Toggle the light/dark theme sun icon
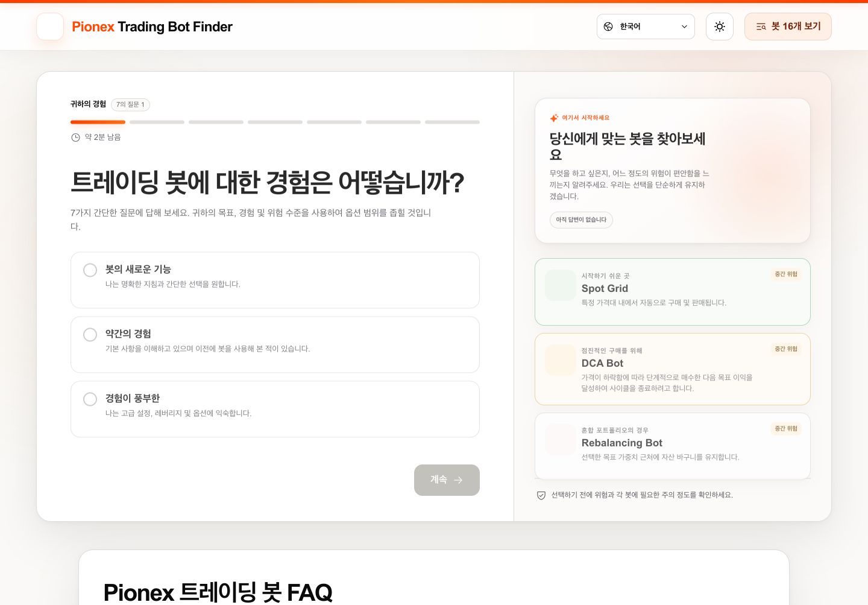868x605 pixels. tap(719, 27)
